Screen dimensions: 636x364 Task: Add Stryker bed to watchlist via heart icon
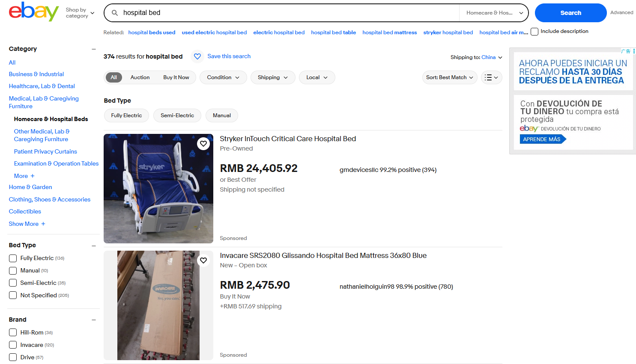pos(203,144)
